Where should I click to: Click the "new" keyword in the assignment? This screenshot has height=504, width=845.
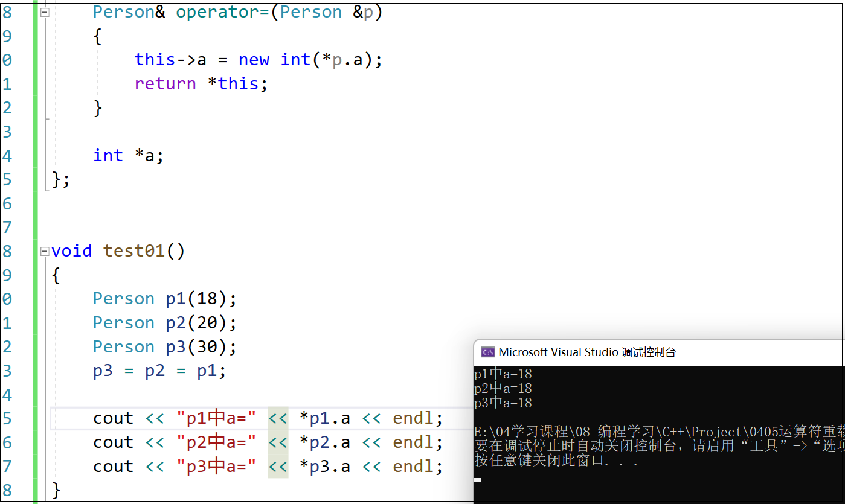point(254,60)
